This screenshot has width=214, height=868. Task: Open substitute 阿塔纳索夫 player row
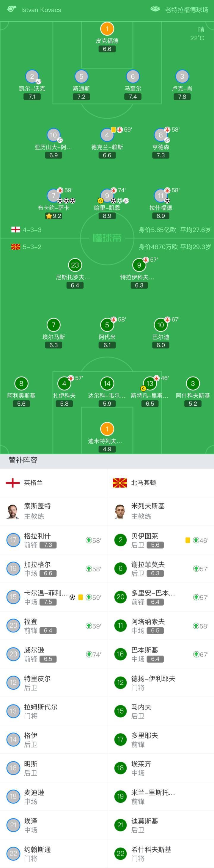tap(160, 626)
